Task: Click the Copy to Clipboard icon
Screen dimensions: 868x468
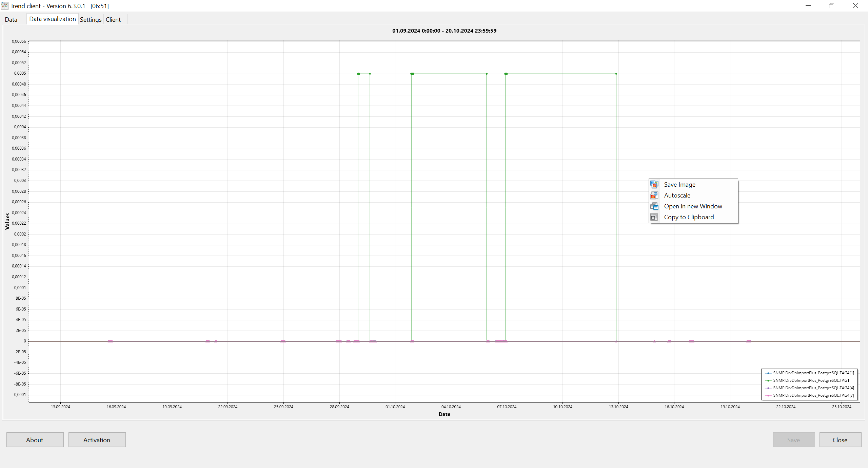Action: pos(654,217)
